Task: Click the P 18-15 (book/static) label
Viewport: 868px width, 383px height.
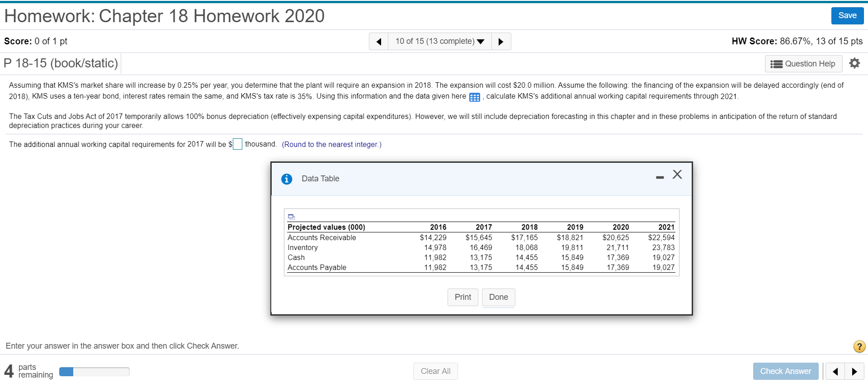Action: click(x=61, y=63)
